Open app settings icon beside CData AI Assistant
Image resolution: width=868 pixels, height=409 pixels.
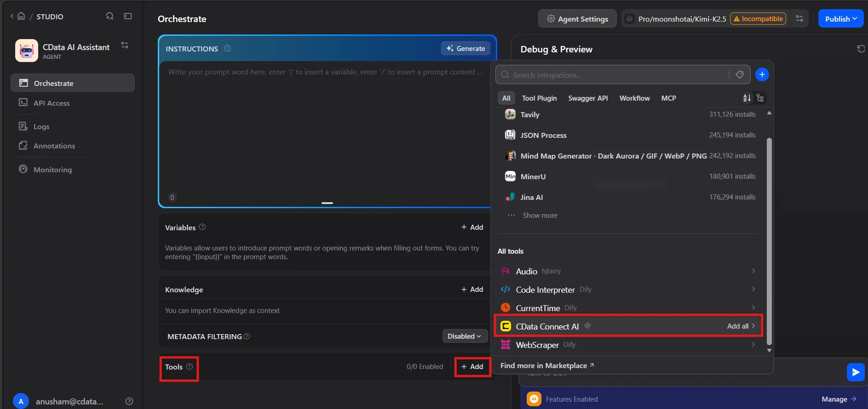pyautogui.click(x=125, y=45)
